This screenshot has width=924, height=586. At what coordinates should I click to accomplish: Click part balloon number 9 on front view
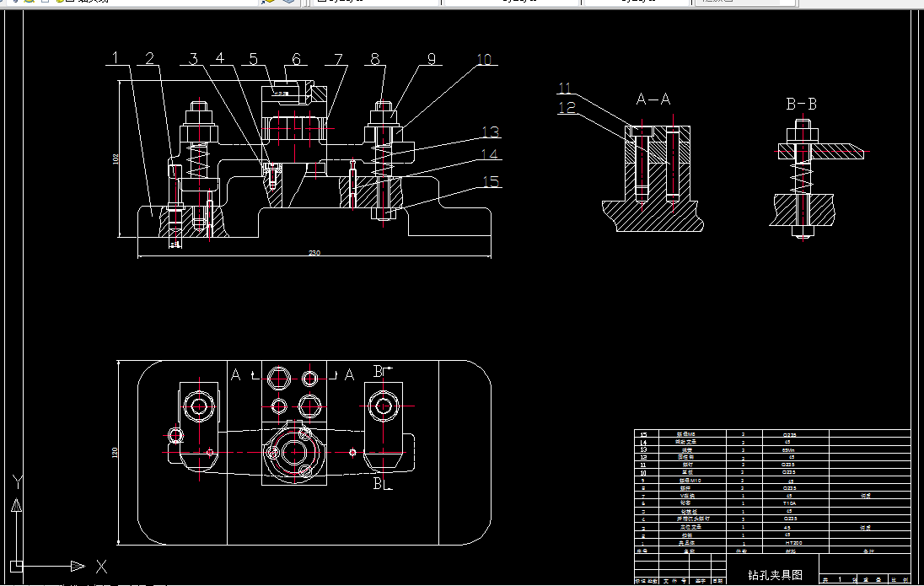pos(432,58)
